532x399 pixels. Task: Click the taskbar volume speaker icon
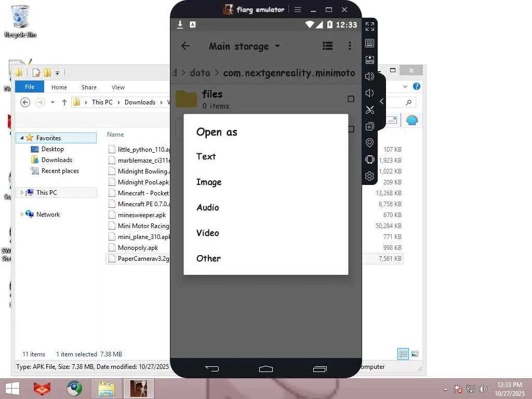click(x=483, y=389)
